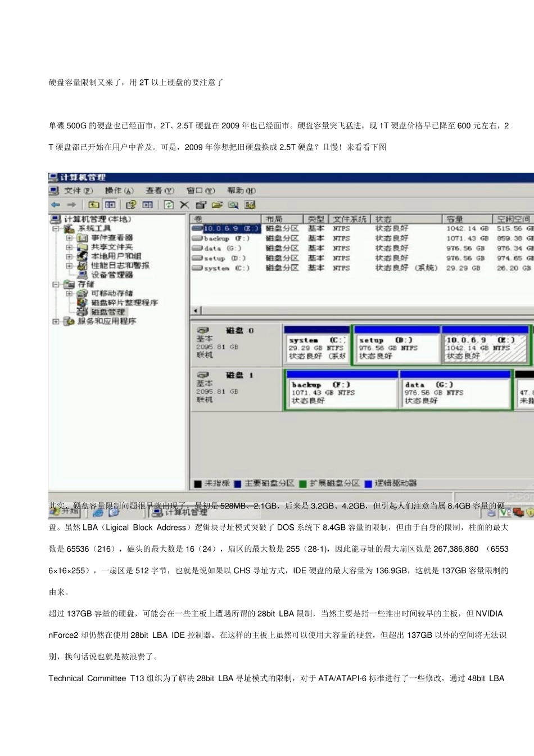The width and height of the screenshot is (534, 756).
Task: Click the Back arrow in the toolbar
Action: pyautogui.click(x=55, y=205)
